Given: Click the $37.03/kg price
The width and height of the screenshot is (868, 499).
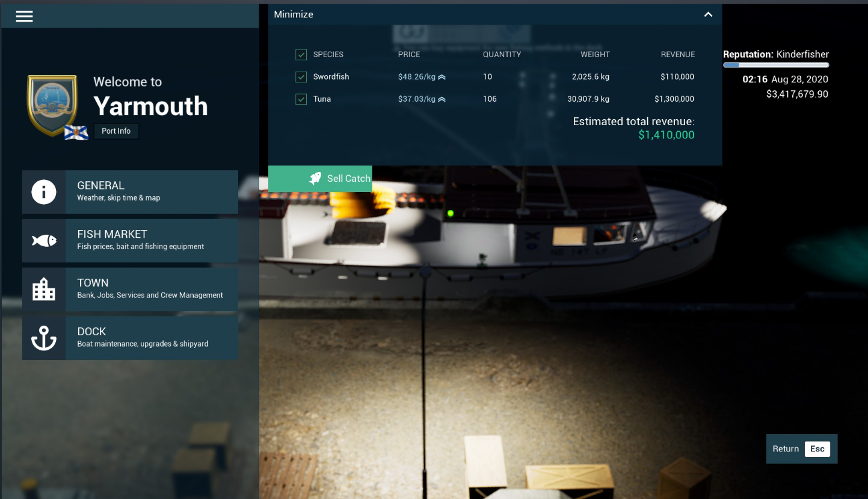Looking at the screenshot, I should (417, 99).
